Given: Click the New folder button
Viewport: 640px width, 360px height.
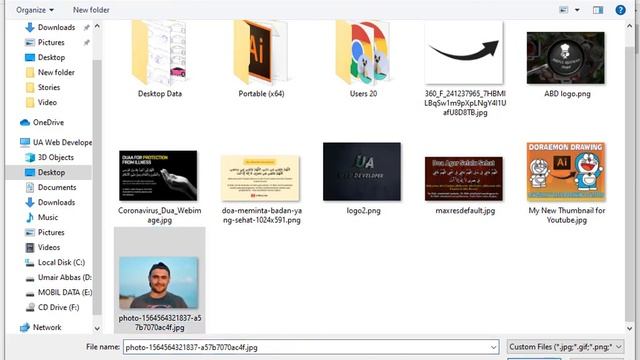Looking at the screenshot, I should point(91,10).
